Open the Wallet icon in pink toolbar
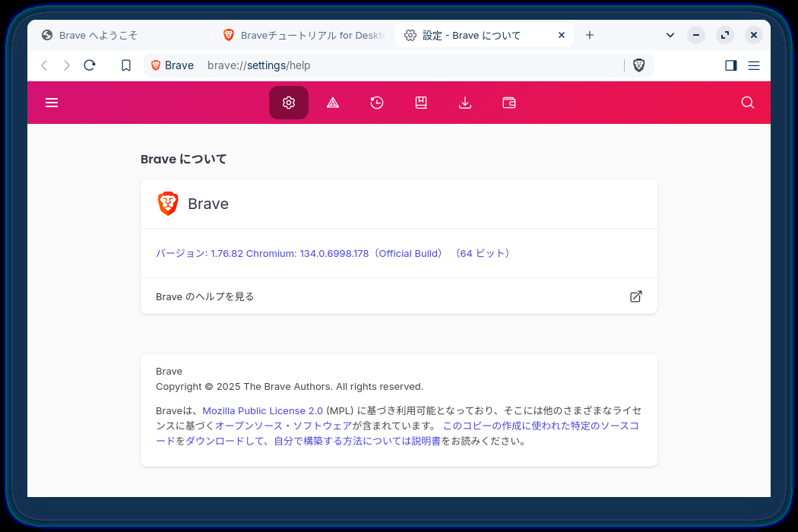The image size is (798, 532). point(509,103)
